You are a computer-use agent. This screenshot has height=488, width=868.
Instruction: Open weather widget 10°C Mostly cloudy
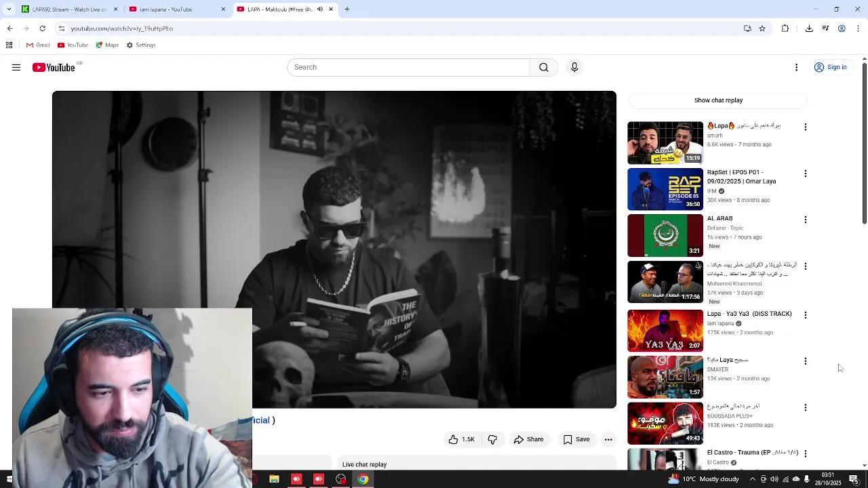pyautogui.click(x=704, y=479)
